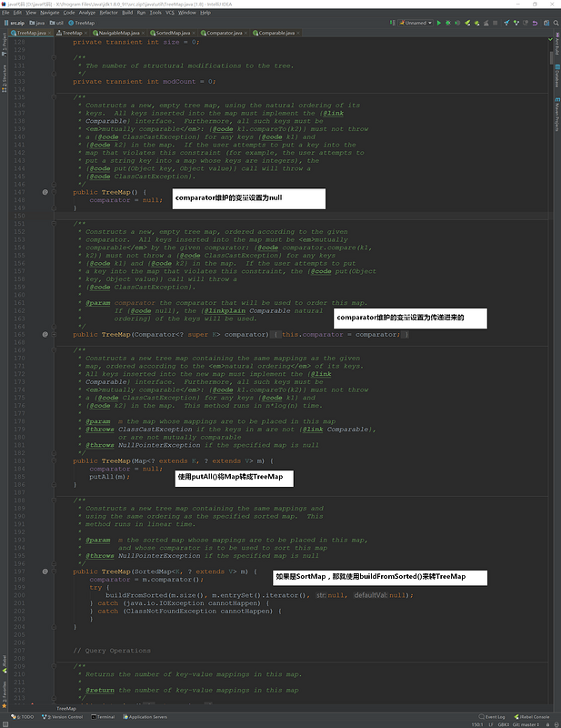The width and height of the screenshot is (561, 728).
Task: Run the Unnamed configuration with green play
Action: [x=439, y=23]
